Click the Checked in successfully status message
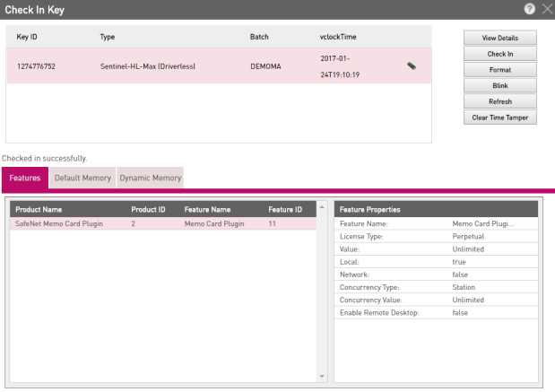Viewport: 555px width, 392px height. point(44,158)
